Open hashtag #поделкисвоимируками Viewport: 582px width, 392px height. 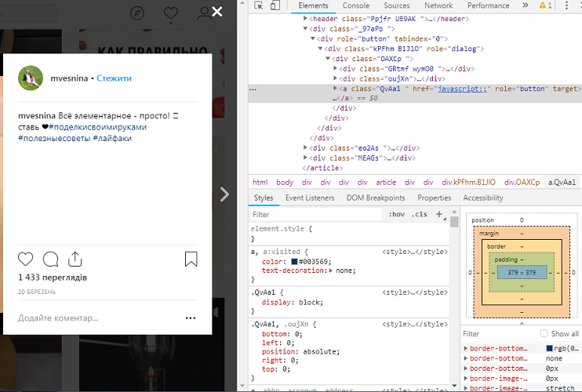(x=97, y=127)
